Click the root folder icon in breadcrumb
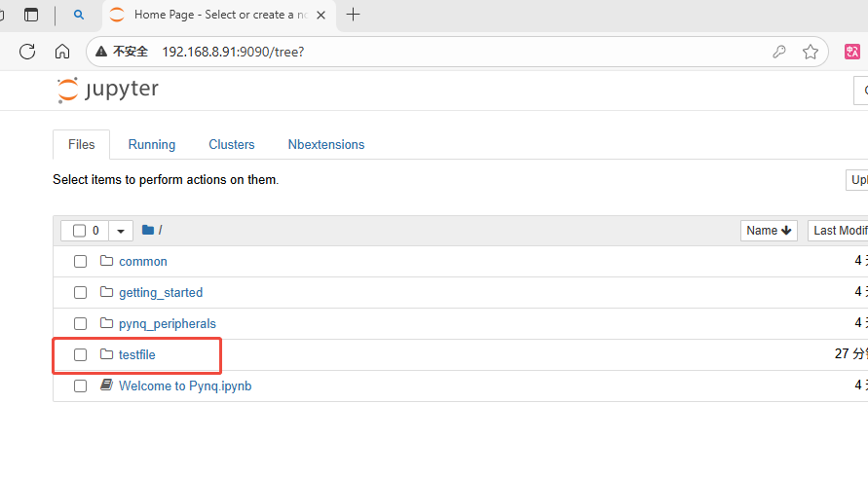This screenshot has height=477, width=868. tap(148, 231)
